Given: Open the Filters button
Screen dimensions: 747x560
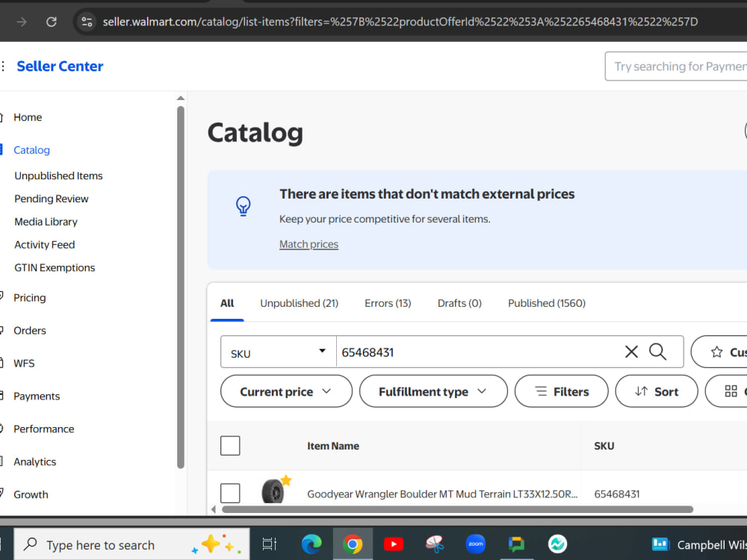Looking at the screenshot, I should (x=561, y=391).
